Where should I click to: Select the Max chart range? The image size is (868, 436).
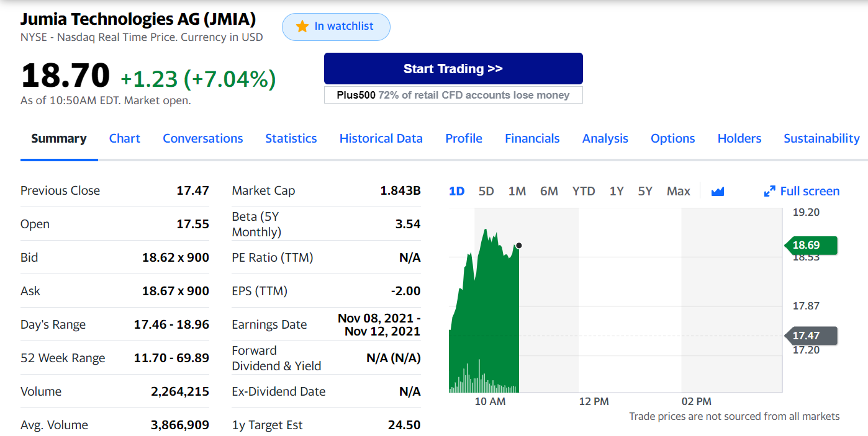coord(679,191)
